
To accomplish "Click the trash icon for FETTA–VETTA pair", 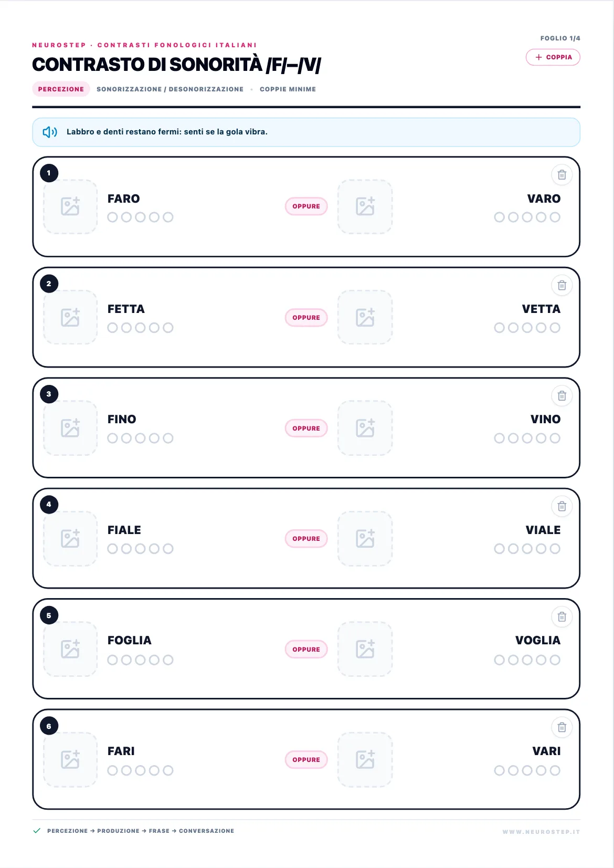I will tap(562, 285).
